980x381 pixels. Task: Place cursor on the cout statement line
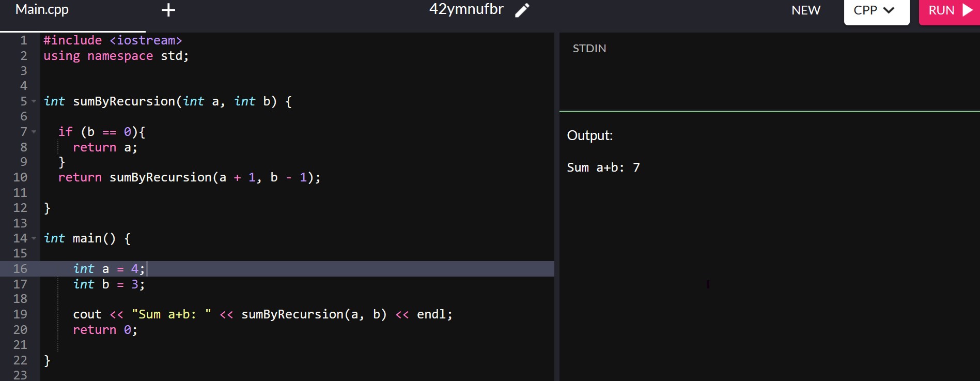pos(262,314)
